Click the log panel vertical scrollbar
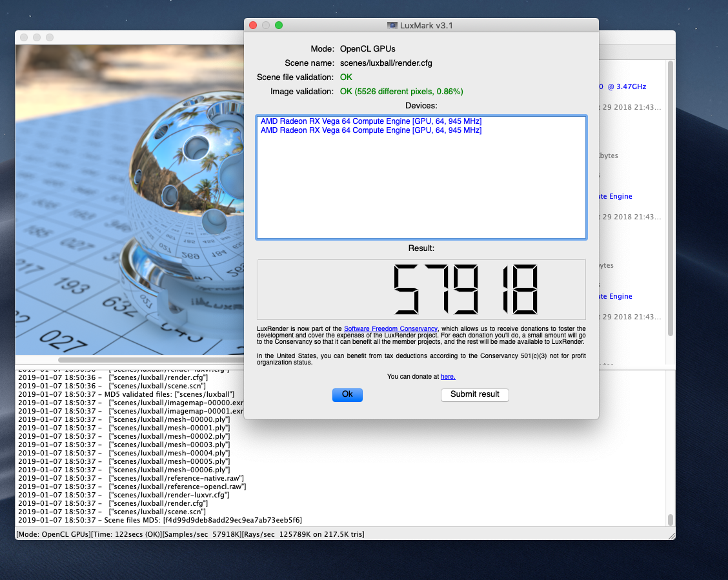The height and width of the screenshot is (580, 728). pos(670,520)
